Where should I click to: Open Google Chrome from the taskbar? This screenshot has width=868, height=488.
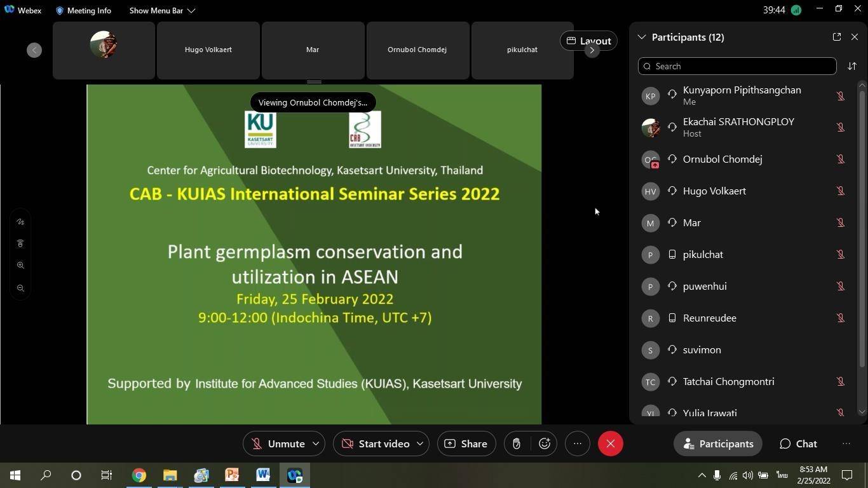tap(139, 475)
